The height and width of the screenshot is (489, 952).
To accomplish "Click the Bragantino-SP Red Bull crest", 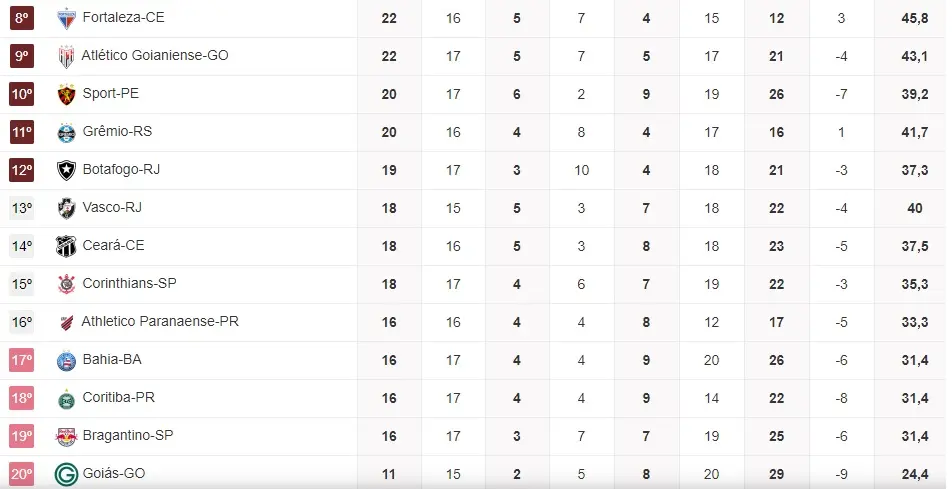I will [67, 436].
